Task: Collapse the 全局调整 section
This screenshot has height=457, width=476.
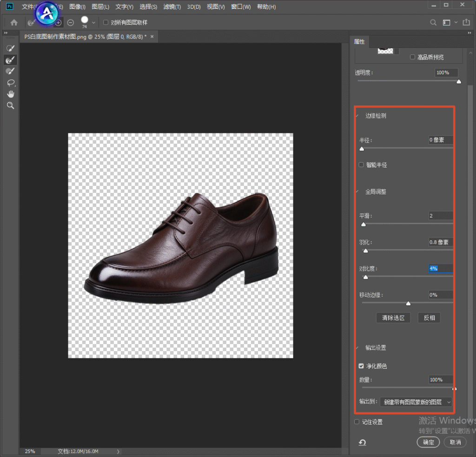Action: 357,192
